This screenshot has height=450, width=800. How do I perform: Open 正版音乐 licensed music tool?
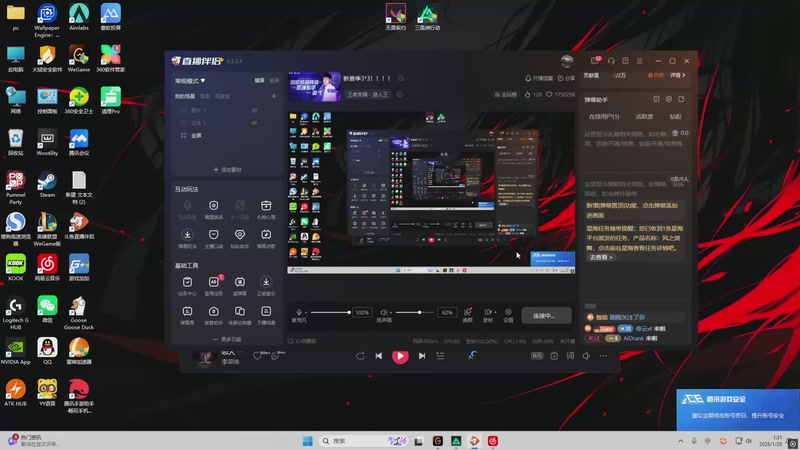tap(266, 286)
